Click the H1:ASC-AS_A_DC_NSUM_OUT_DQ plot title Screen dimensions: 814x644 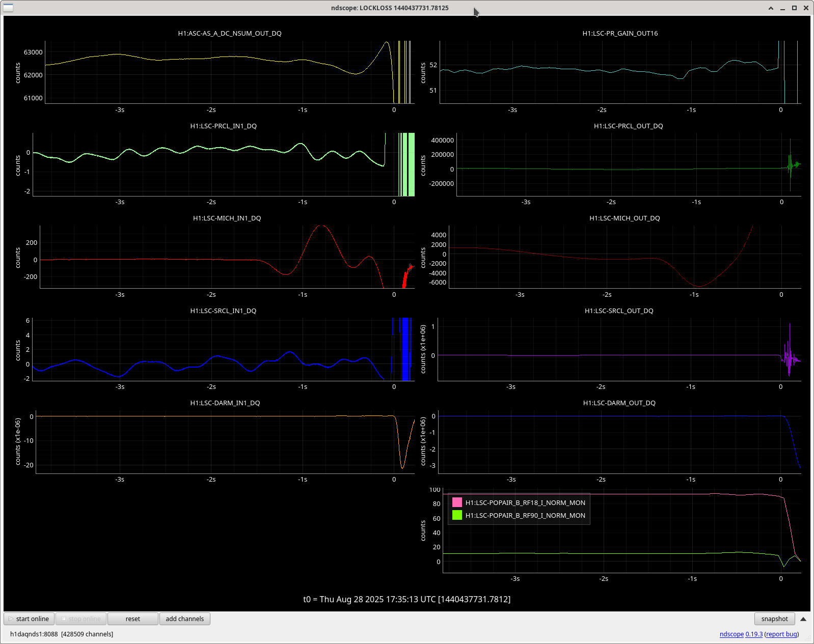coord(230,33)
